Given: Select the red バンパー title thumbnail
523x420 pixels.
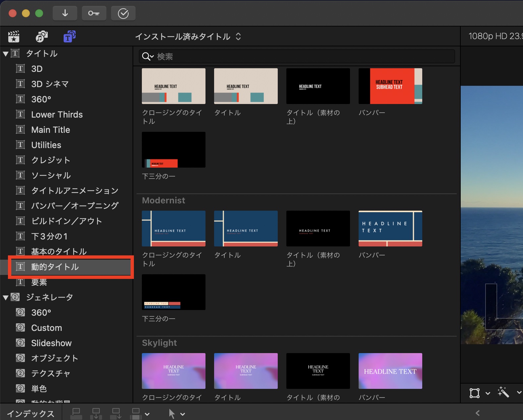Looking at the screenshot, I should (x=390, y=86).
